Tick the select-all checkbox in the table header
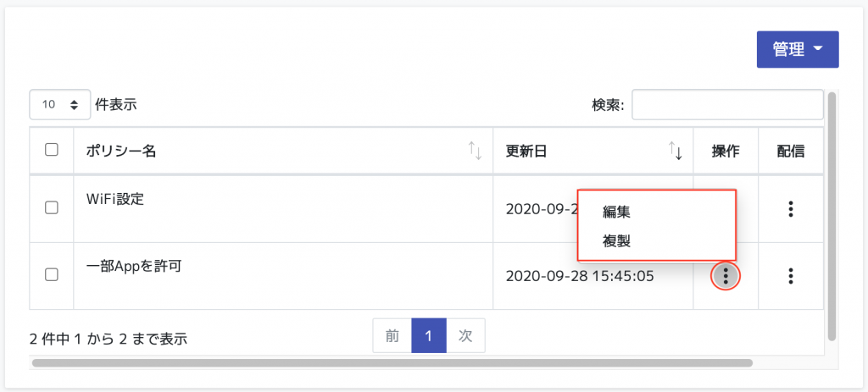Image resolution: width=868 pixels, height=392 pixels. point(52,150)
